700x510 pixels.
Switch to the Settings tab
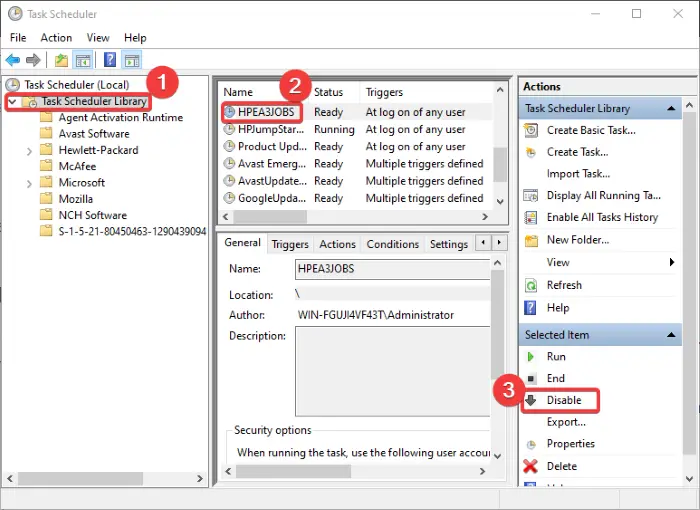tap(449, 244)
